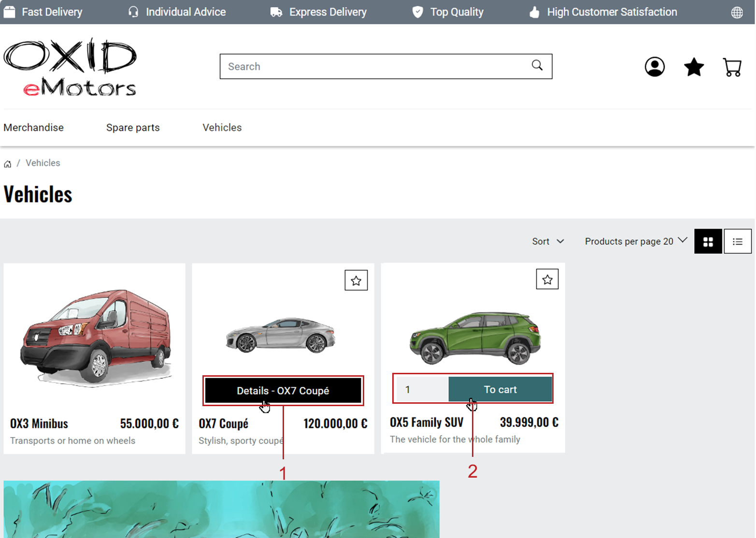Expand the Sort dropdown

(548, 241)
